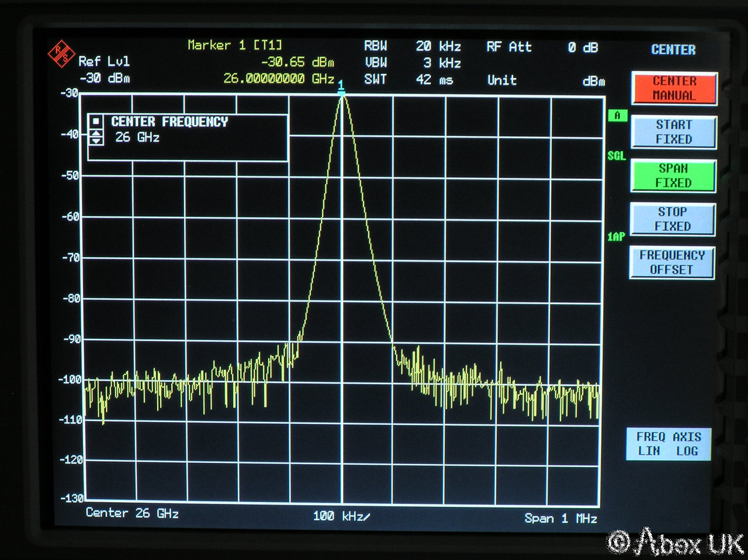Choose the STOP FIXED softkey

(673, 219)
